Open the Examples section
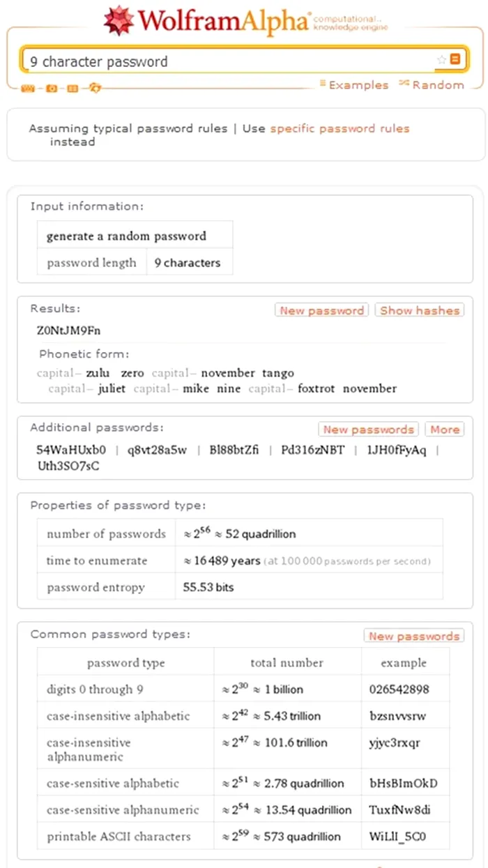Screen dimensions: 488x868 358,84
